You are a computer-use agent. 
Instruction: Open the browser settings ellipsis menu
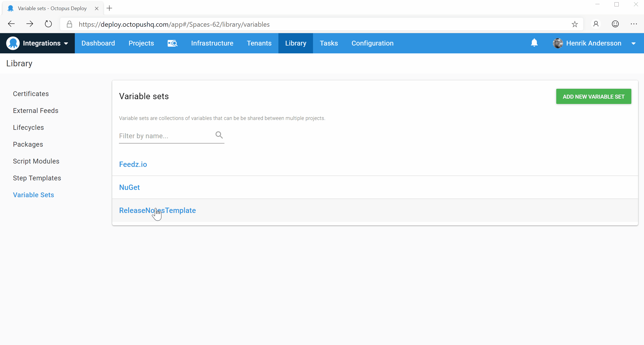click(634, 24)
